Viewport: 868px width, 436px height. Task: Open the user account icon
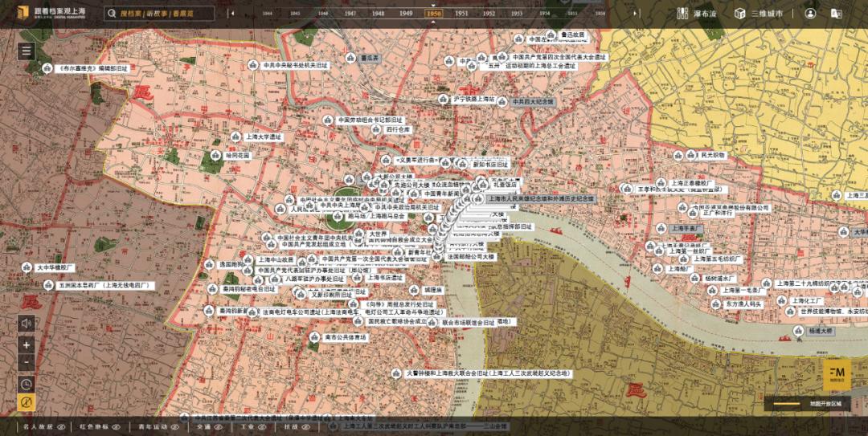point(810,14)
